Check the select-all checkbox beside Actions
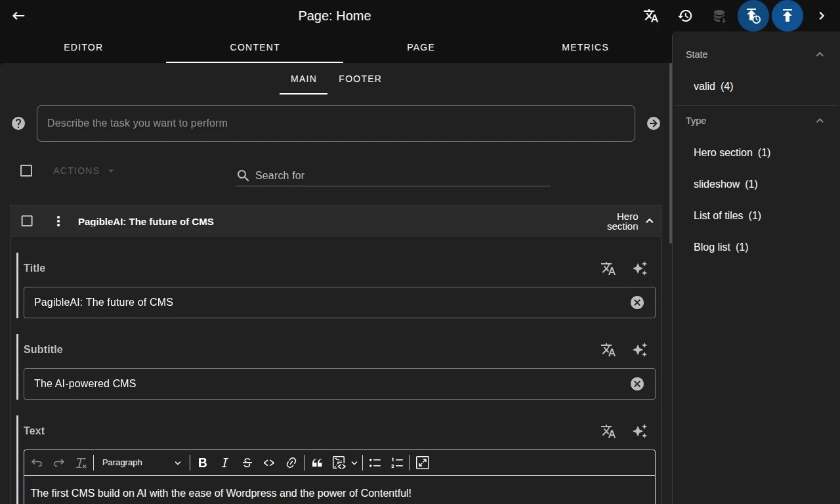The width and height of the screenshot is (840, 504). (26, 171)
